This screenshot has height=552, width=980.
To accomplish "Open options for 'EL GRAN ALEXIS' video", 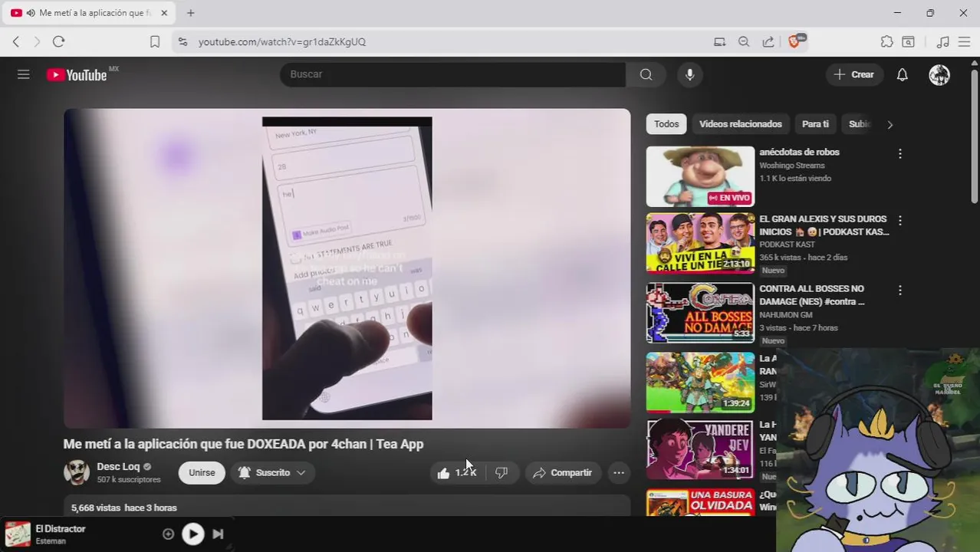I will point(900,221).
